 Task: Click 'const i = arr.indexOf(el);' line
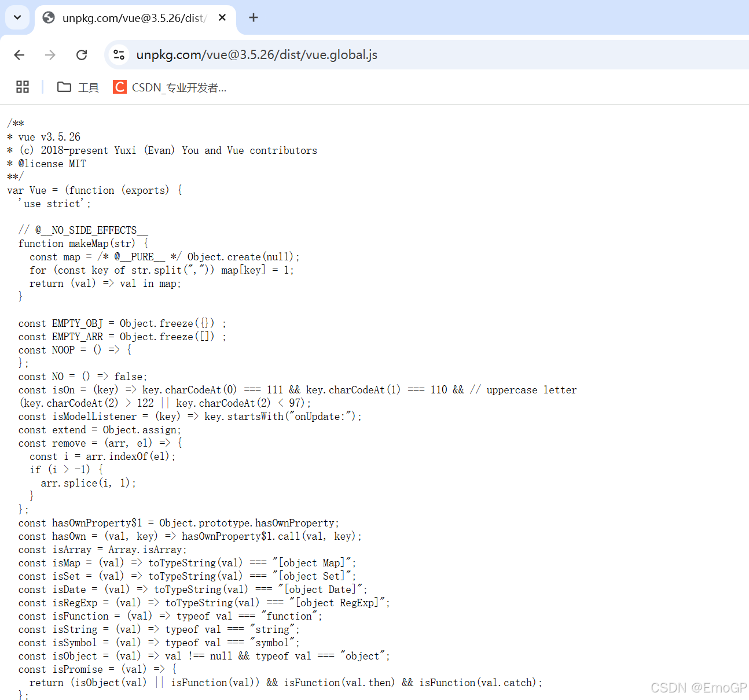(102, 456)
